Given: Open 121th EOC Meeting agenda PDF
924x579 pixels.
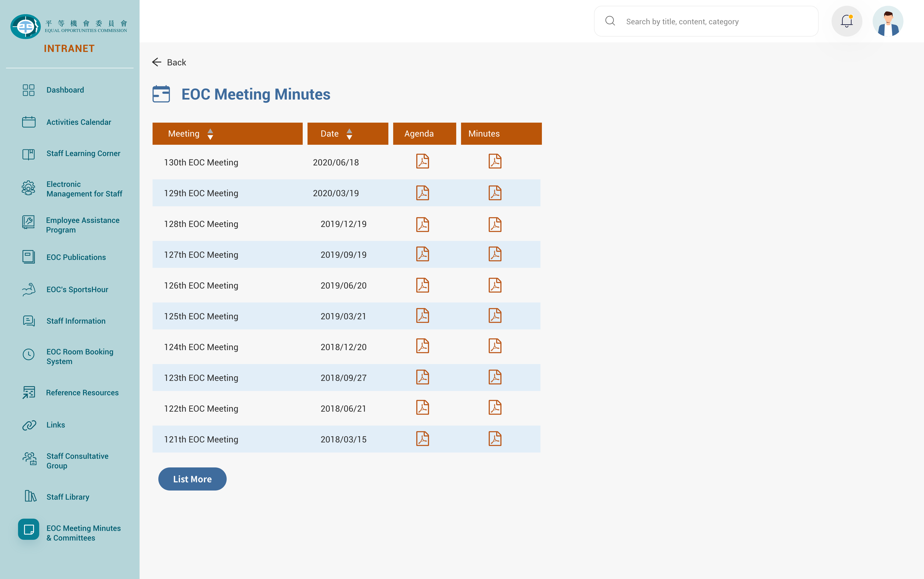Looking at the screenshot, I should [422, 439].
